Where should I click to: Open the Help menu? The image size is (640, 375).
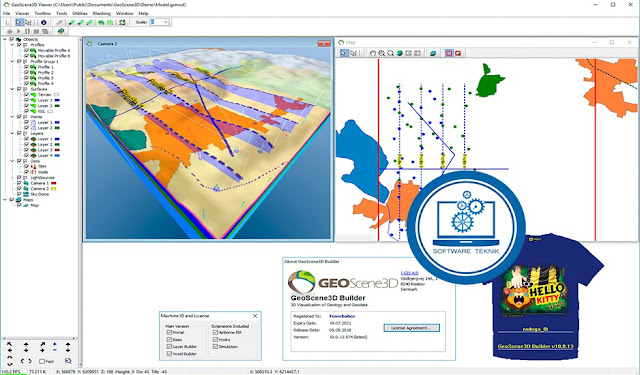click(143, 13)
